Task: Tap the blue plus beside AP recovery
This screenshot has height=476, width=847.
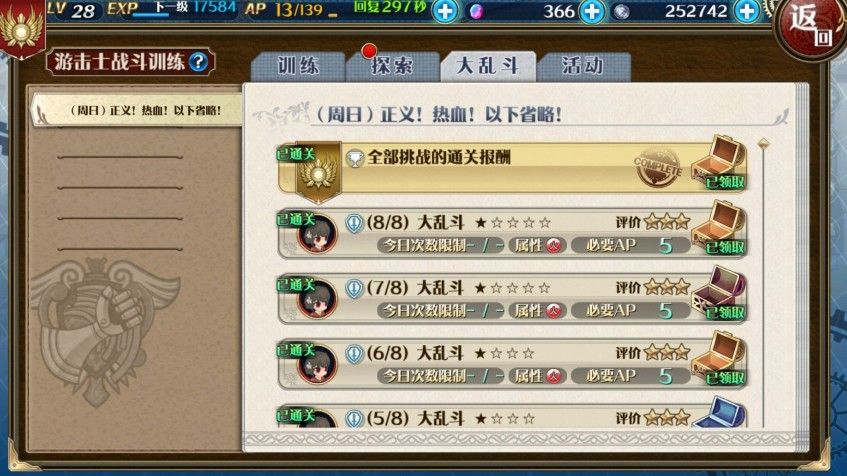Action: pyautogui.click(x=445, y=11)
